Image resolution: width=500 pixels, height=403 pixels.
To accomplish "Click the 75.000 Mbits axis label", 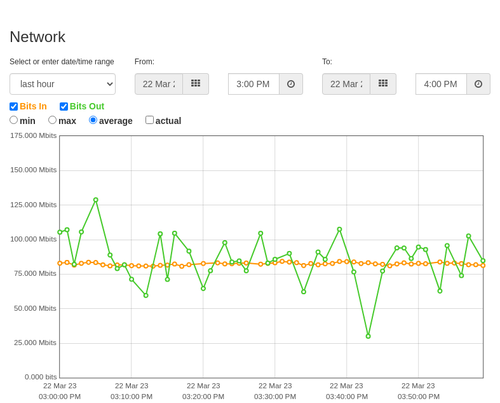I will [35, 274].
